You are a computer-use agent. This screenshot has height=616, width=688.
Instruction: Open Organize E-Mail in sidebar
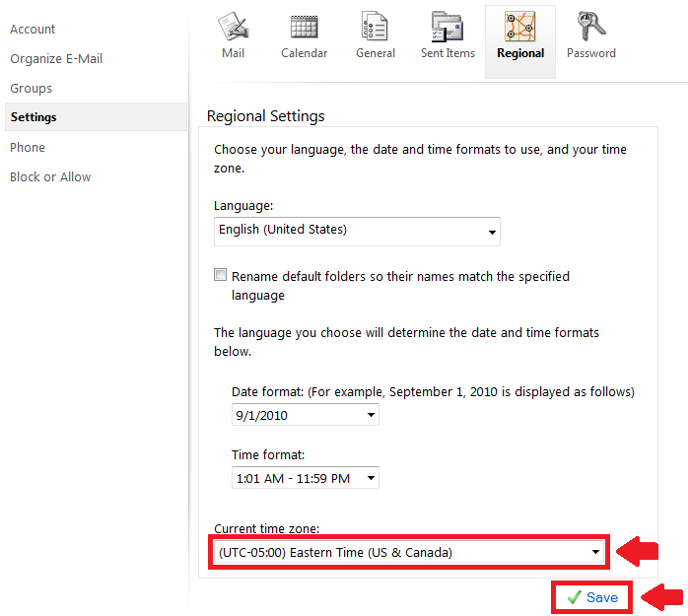click(x=56, y=59)
